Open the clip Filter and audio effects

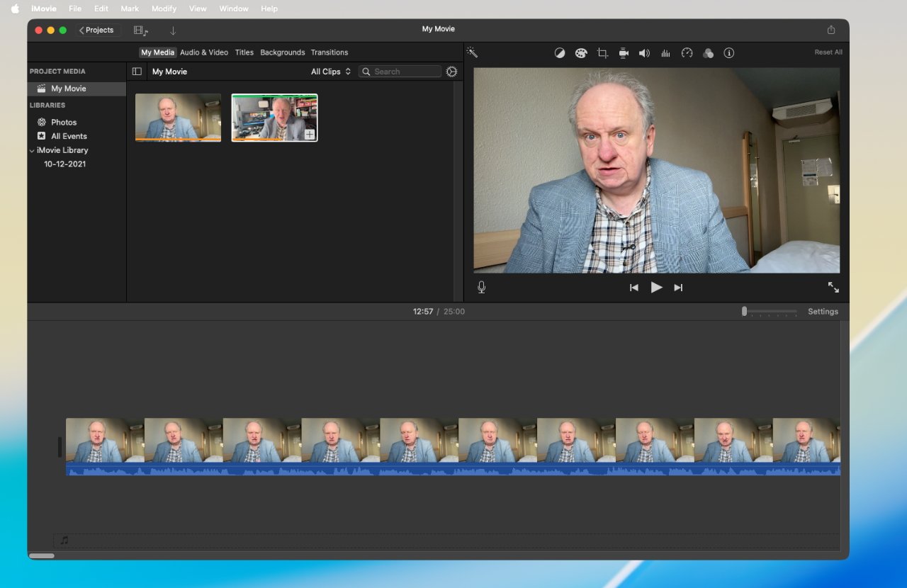(708, 52)
